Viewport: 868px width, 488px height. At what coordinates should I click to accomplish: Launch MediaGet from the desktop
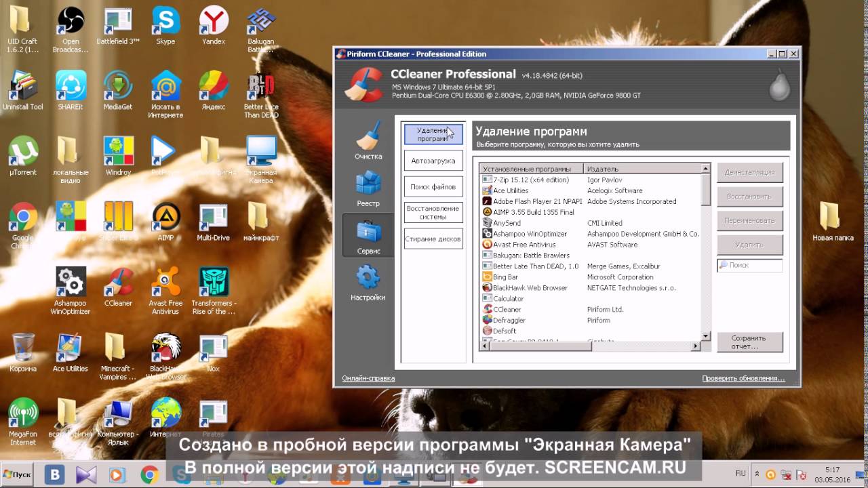(x=118, y=91)
